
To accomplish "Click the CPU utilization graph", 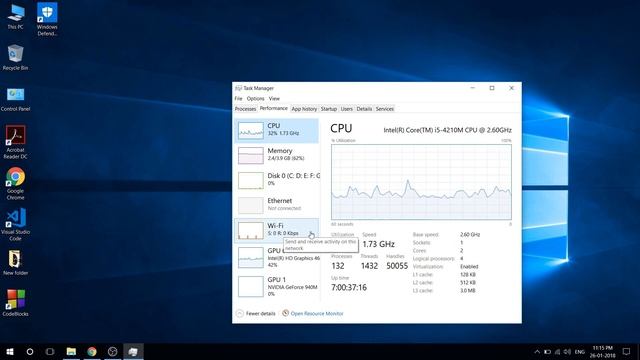I will [x=421, y=182].
